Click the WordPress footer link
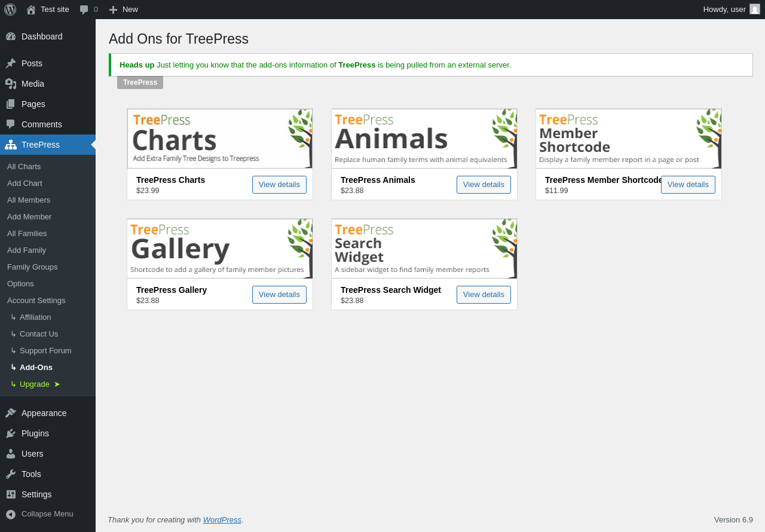Image resolution: width=765 pixels, height=532 pixels. [222, 520]
